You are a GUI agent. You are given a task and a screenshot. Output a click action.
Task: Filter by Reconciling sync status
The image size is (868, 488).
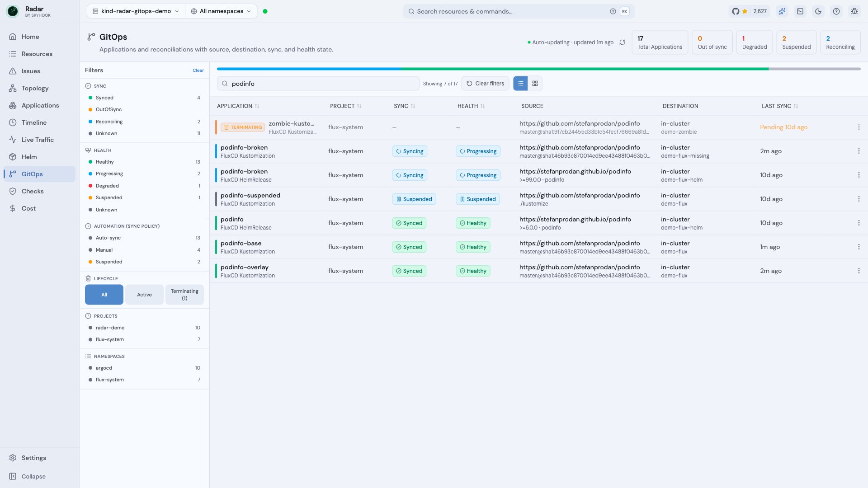pos(144,122)
